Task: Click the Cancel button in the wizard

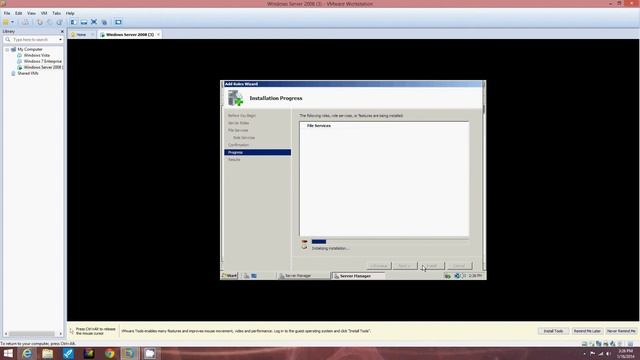Action: (x=459, y=266)
